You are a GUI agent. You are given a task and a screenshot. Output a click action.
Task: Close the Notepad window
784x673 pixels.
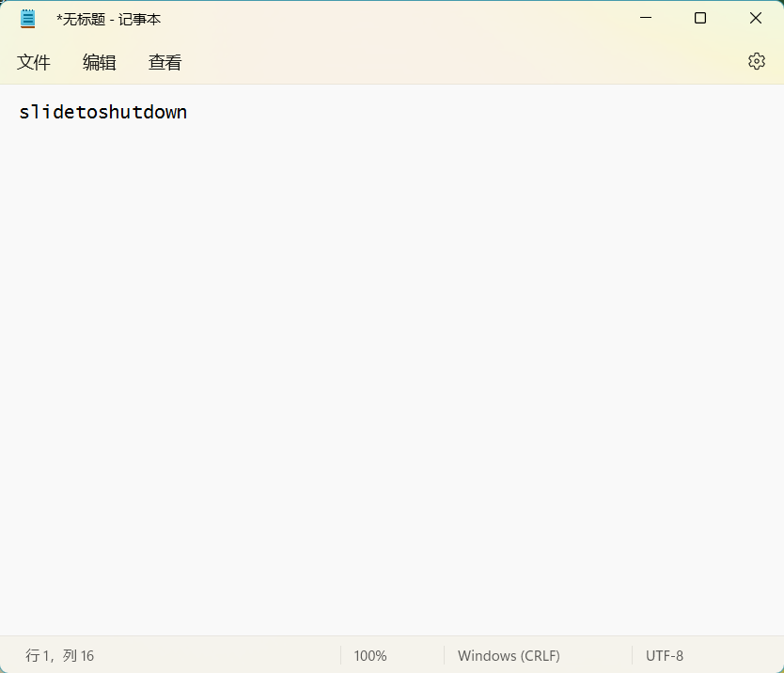pyautogui.click(x=756, y=18)
